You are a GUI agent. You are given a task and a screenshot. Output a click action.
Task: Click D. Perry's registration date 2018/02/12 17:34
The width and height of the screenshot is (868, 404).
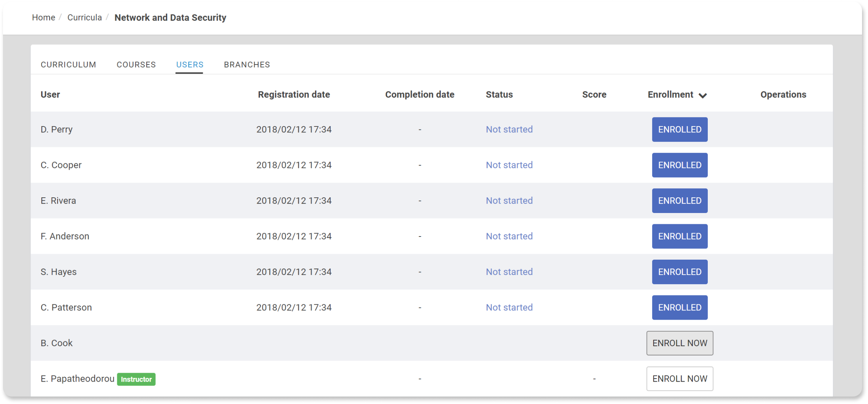294,129
